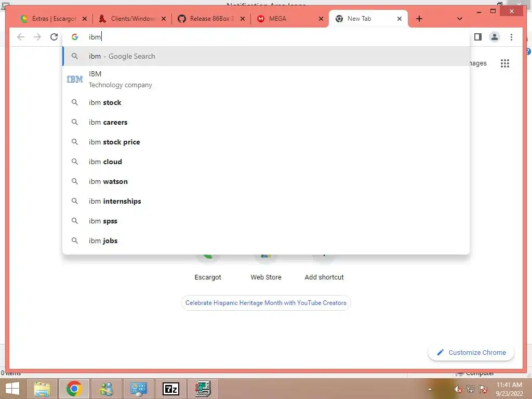This screenshot has width=532, height=399.
Task: Open a new tab with plus button
Action: pyautogui.click(x=419, y=19)
